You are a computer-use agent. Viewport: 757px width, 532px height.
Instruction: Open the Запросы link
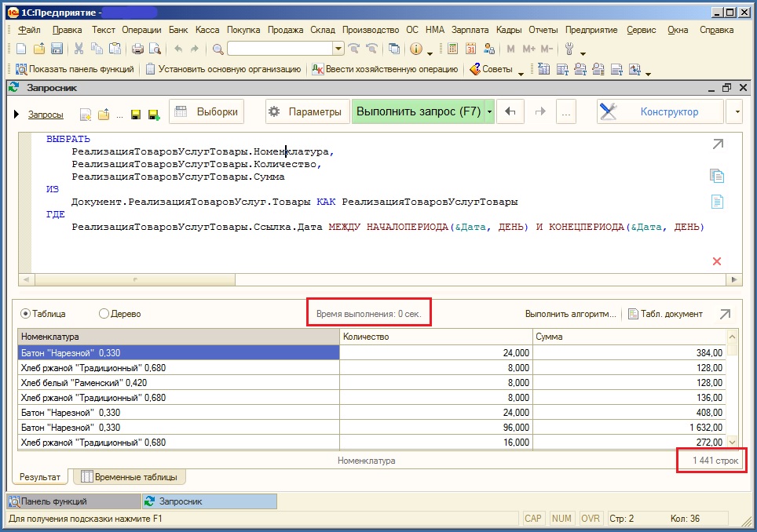(x=46, y=115)
